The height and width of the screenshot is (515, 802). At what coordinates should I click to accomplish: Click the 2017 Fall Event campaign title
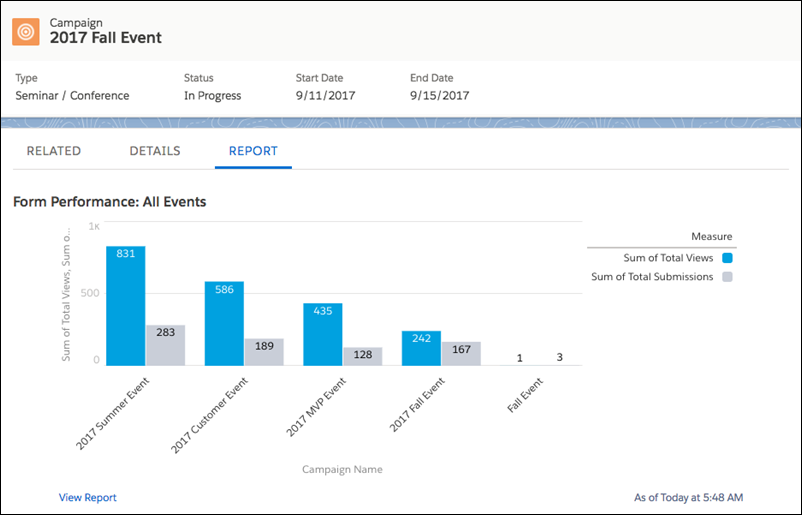105,38
